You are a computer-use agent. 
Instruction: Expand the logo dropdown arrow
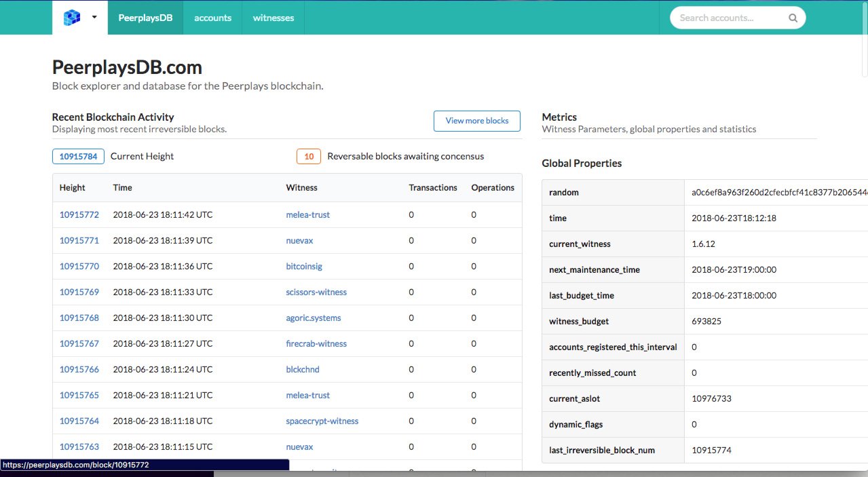[x=94, y=18]
